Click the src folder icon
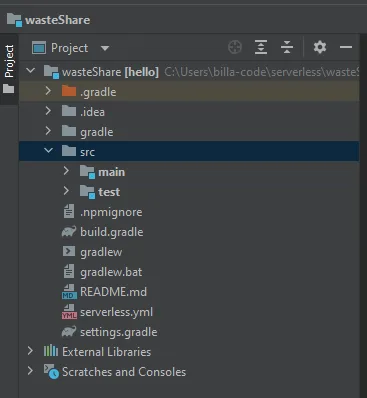 pyautogui.click(x=69, y=151)
